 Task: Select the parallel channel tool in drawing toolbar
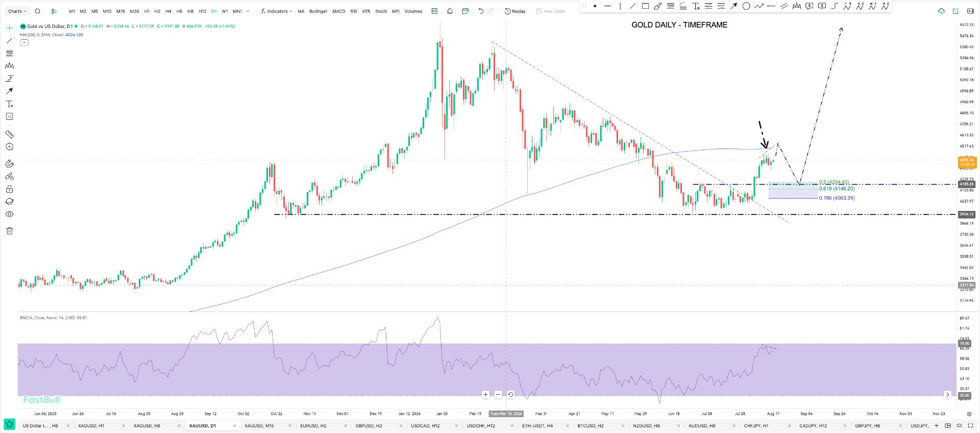point(784,6)
